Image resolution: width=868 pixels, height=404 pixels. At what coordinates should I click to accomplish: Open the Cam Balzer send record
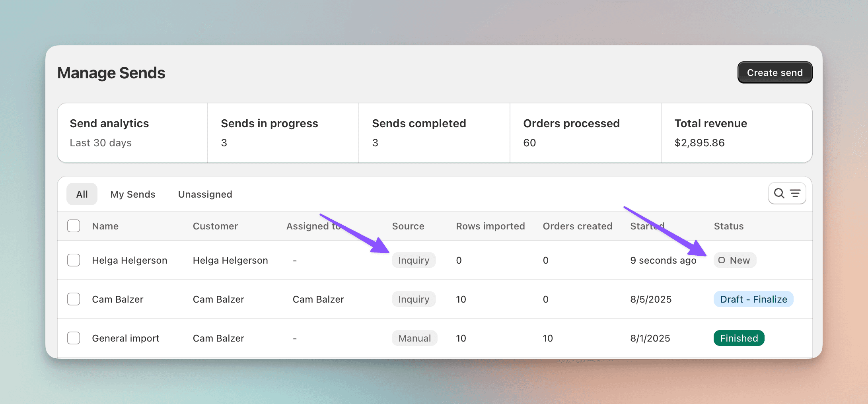coord(117,299)
